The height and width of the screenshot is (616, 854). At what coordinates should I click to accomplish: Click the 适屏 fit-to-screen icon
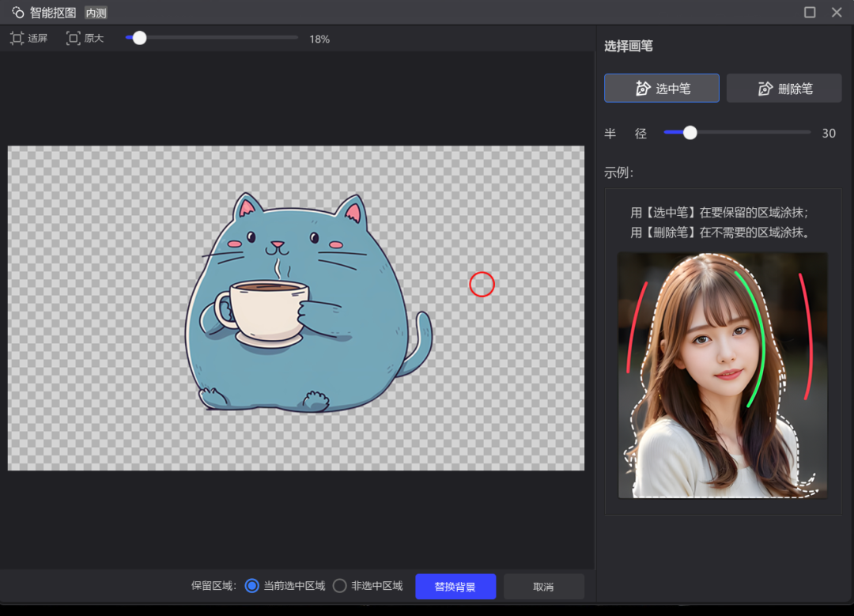pos(17,38)
